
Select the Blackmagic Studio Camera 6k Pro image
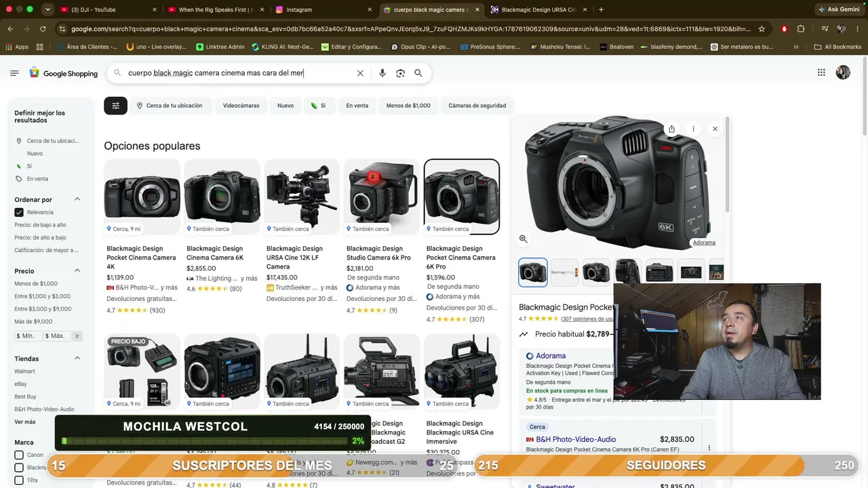coord(382,197)
